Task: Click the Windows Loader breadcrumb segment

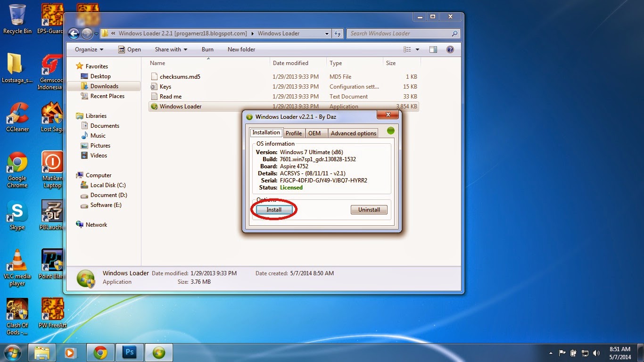Action: point(279,33)
